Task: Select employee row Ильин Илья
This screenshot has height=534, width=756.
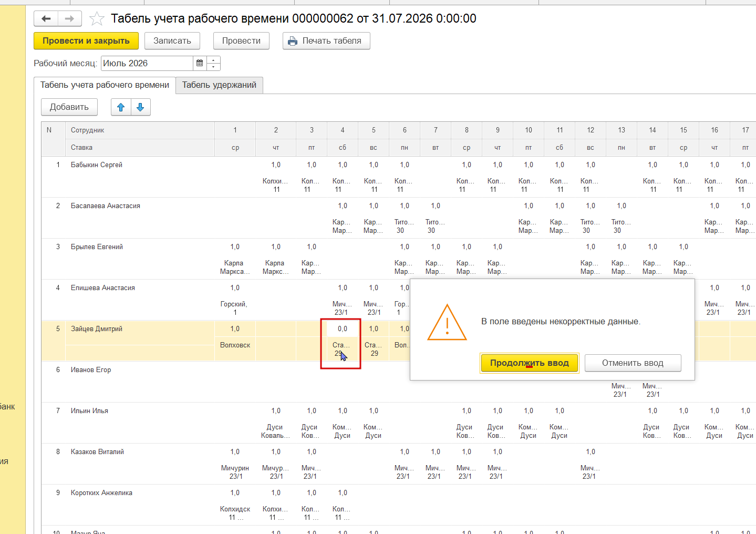Action: (89, 411)
